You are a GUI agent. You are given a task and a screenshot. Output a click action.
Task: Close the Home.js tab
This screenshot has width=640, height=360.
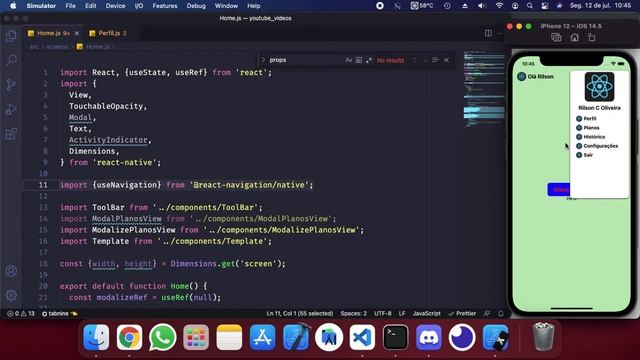click(x=77, y=33)
